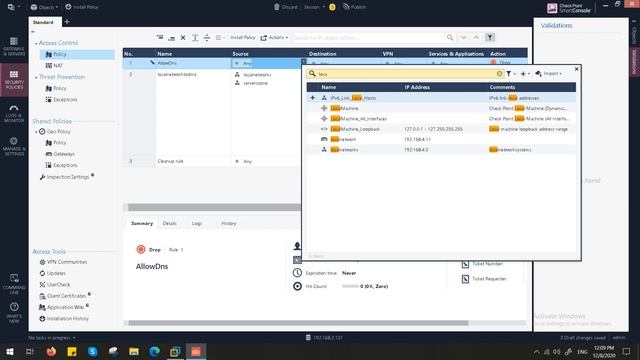Click the Discard trash icon
Viewport: 640px width, 360px height.
pyautogui.click(x=277, y=7)
